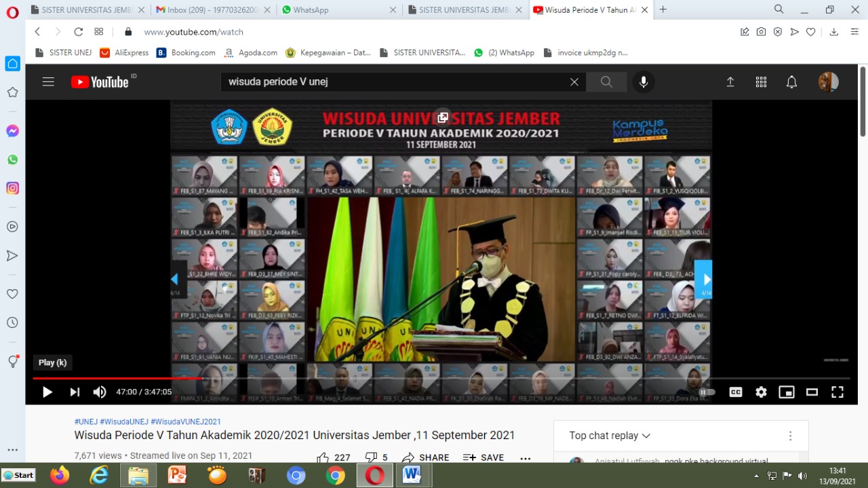Open Opera sidebar pinboards heart
The height and width of the screenshot is (488, 868).
[12, 294]
